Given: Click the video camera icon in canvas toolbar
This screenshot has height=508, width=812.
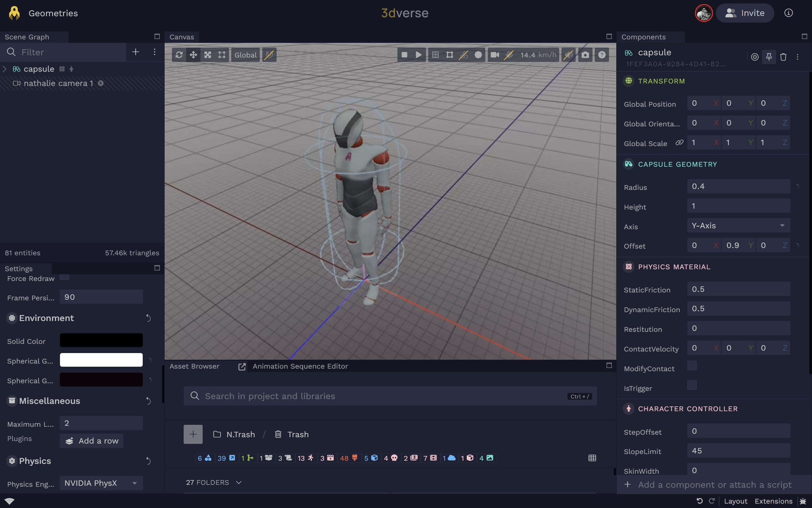Looking at the screenshot, I should point(495,55).
